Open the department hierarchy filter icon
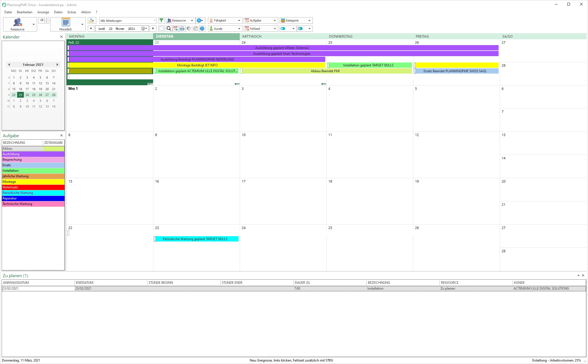The image size is (588, 364). [92, 20]
